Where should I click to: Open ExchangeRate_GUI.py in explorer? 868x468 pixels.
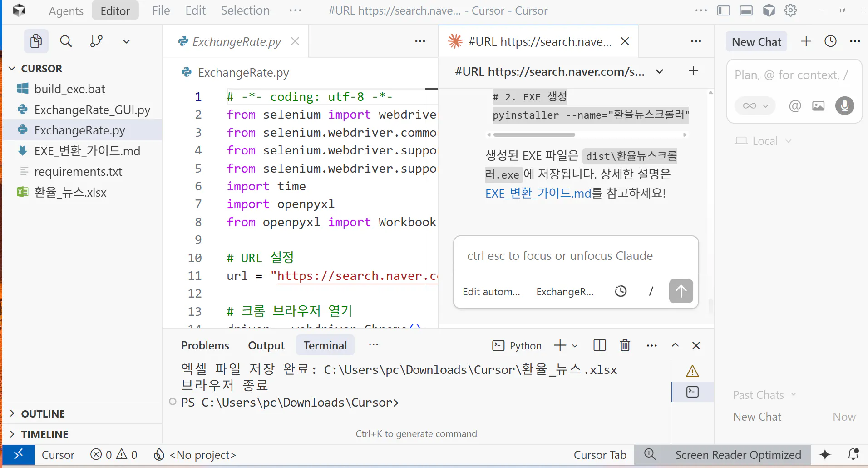pos(92,110)
